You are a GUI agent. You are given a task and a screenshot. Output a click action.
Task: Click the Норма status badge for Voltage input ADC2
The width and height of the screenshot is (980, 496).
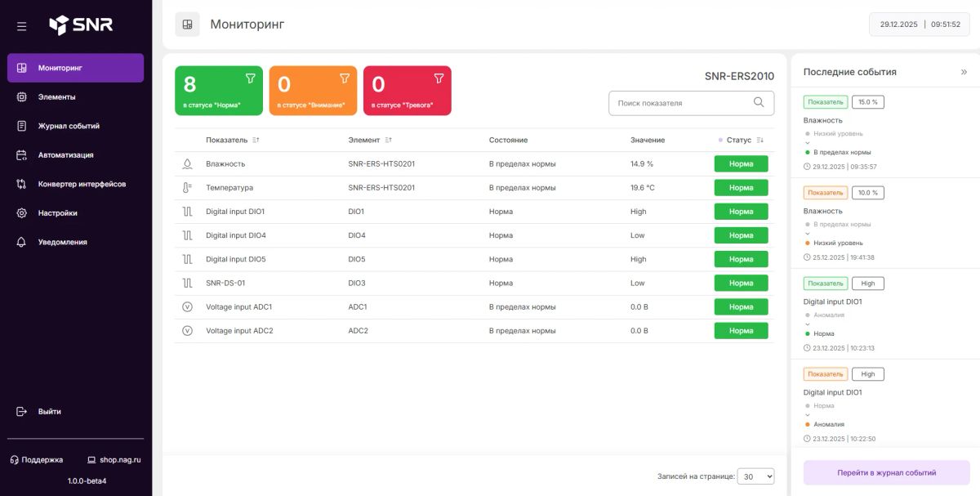tap(741, 330)
